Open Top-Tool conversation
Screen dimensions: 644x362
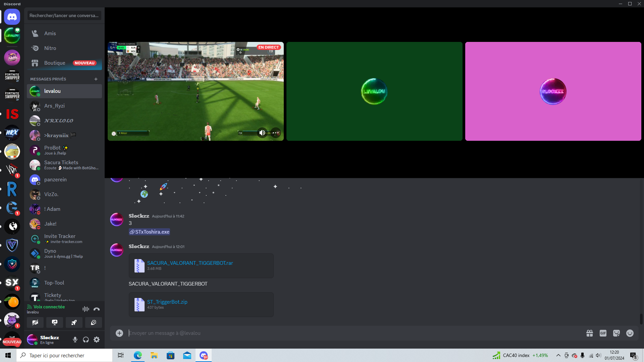pyautogui.click(x=64, y=283)
